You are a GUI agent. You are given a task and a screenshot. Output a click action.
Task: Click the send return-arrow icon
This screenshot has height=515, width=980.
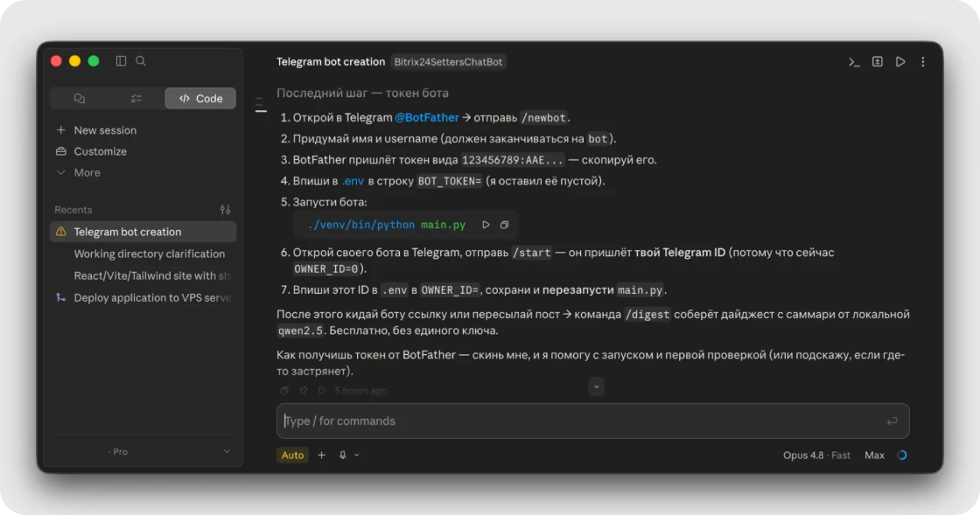tap(892, 421)
